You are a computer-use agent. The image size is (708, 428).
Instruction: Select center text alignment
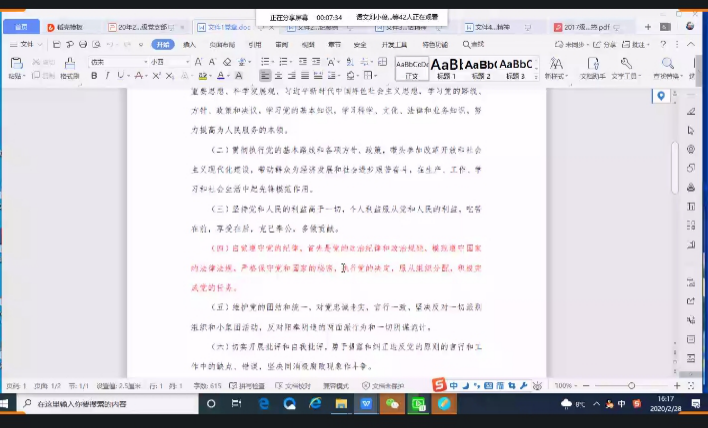coord(279,76)
